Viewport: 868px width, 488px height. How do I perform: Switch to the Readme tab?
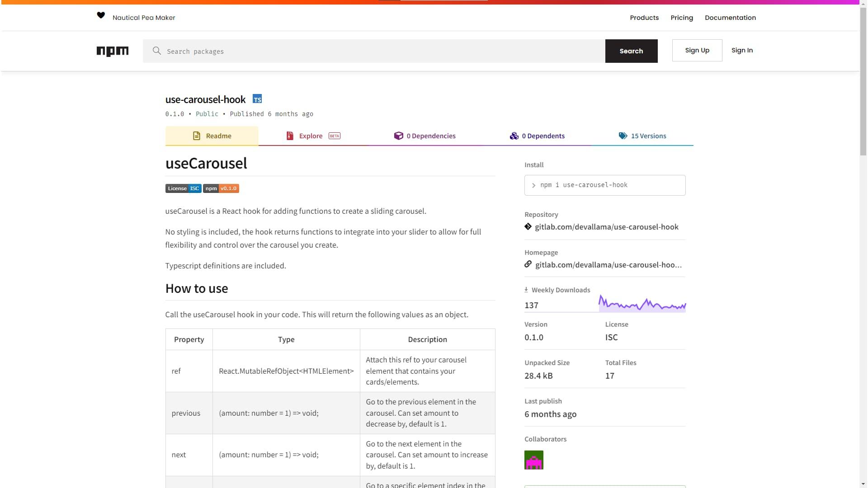coord(212,136)
